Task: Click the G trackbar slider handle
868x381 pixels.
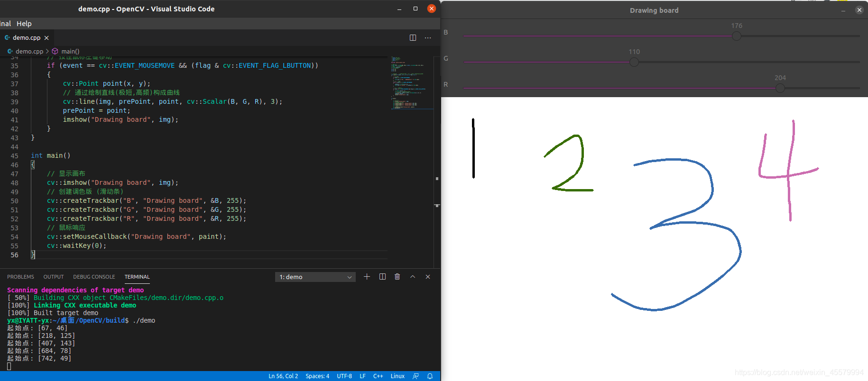Action: (634, 62)
